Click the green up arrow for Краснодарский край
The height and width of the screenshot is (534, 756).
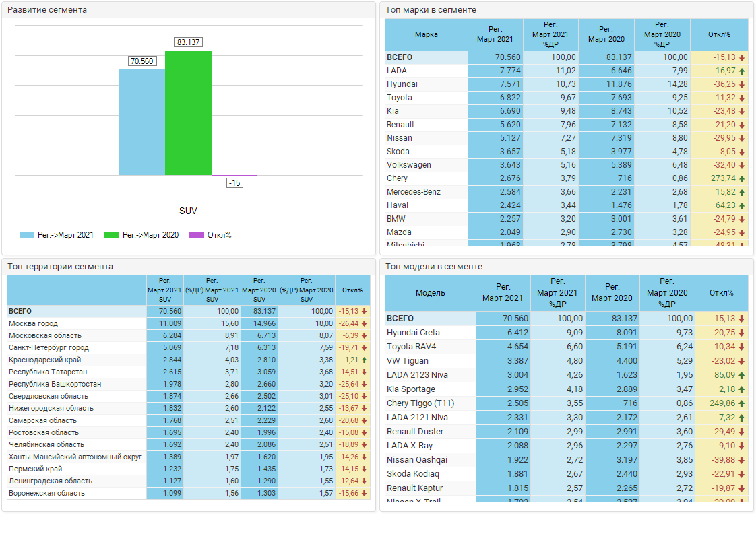(365, 360)
